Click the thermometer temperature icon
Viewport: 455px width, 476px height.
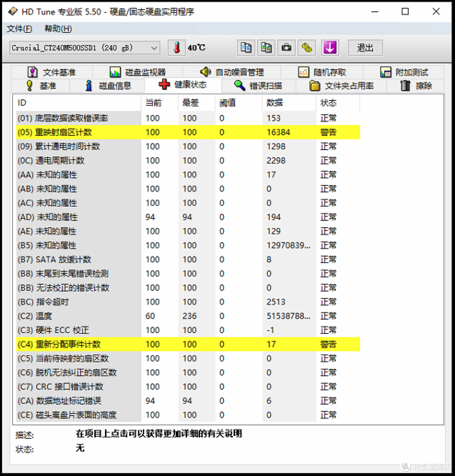[x=177, y=48]
